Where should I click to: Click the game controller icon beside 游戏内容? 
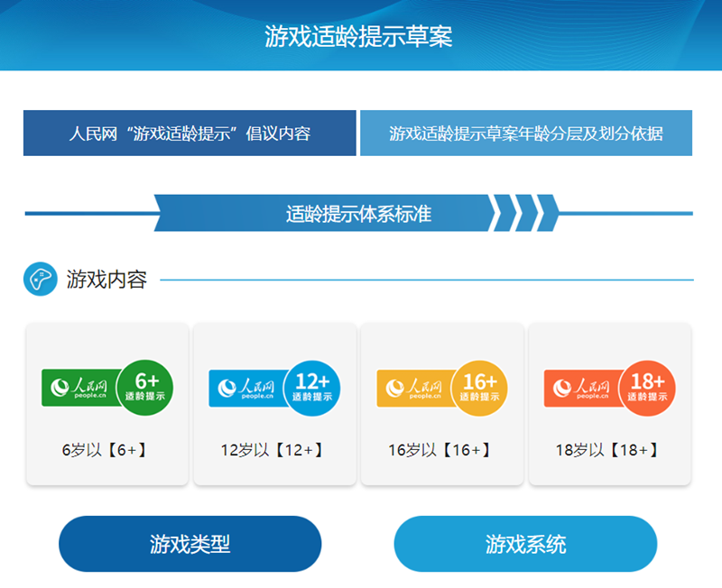[40, 280]
